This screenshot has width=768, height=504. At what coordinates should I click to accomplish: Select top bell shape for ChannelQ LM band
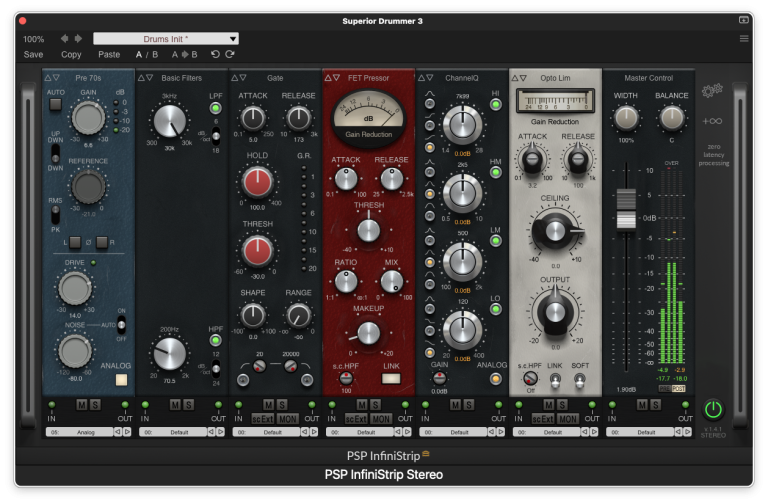[430, 240]
